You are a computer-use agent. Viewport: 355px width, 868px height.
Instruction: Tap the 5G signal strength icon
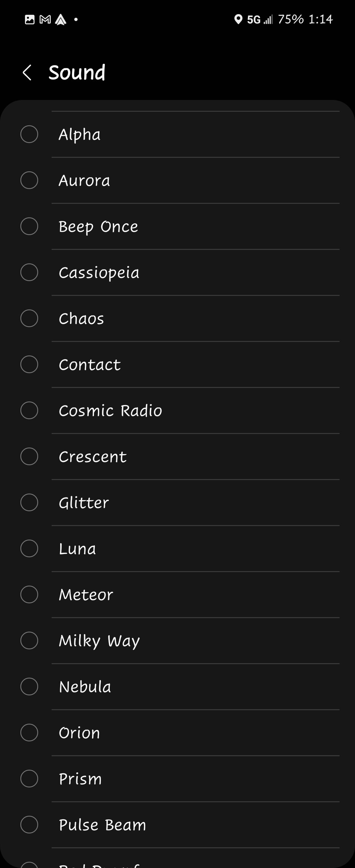click(260, 19)
